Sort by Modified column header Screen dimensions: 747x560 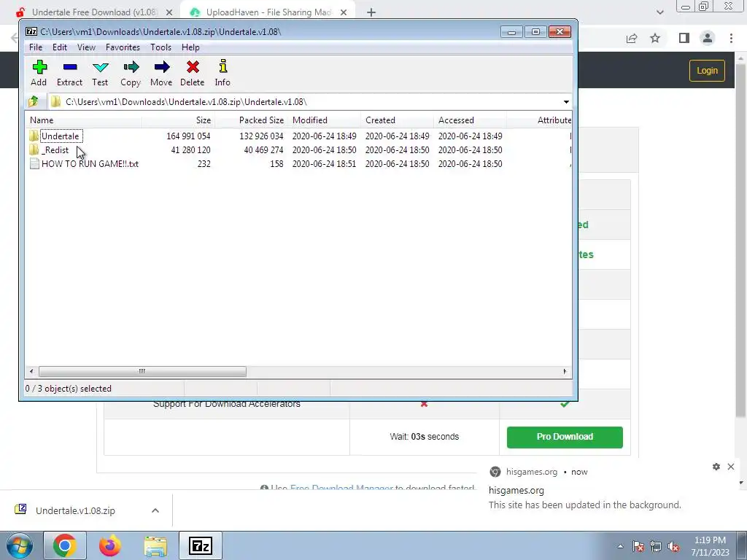point(324,120)
